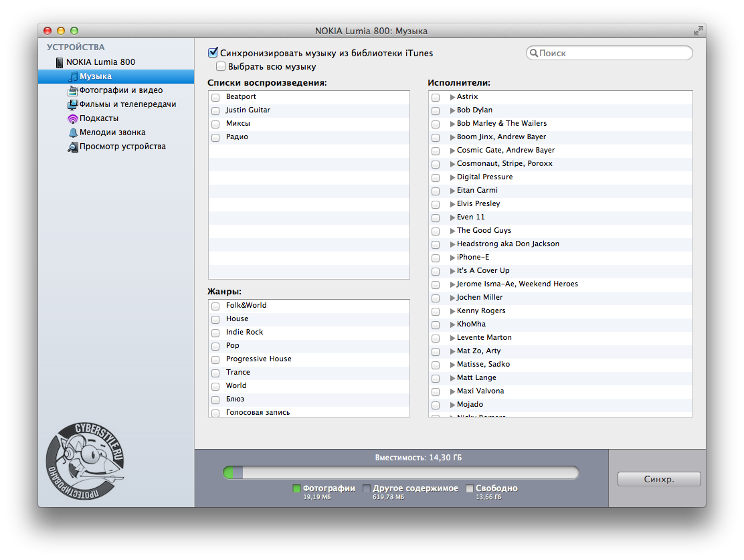This screenshot has height=560, width=744.
Task: Check the Progressive House genre checkbox
Action: tap(215, 360)
